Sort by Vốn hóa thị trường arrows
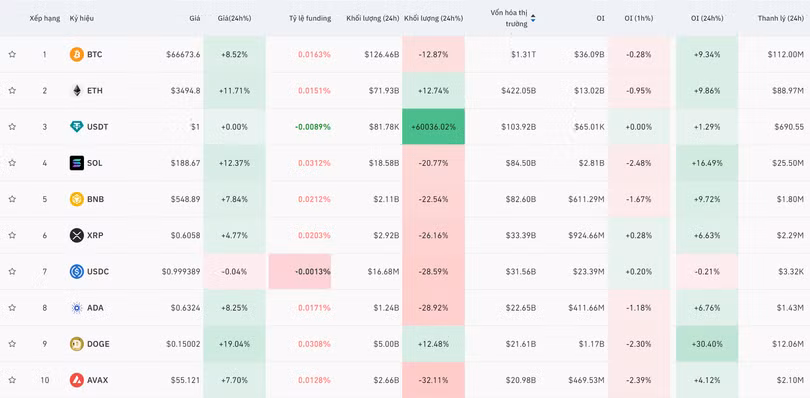The height and width of the screenshot is (398, 810). click(533, 18)
